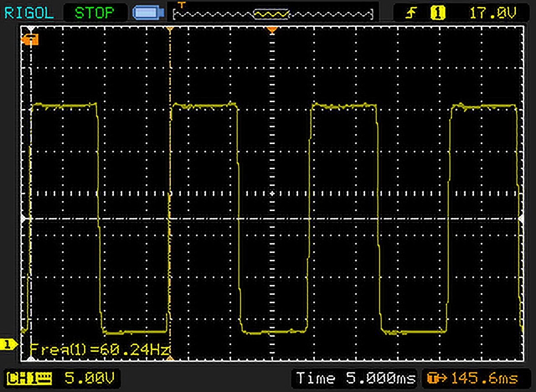
Task: Click the orange trigger position marker at top center
Action: click(x=272, y=30)
